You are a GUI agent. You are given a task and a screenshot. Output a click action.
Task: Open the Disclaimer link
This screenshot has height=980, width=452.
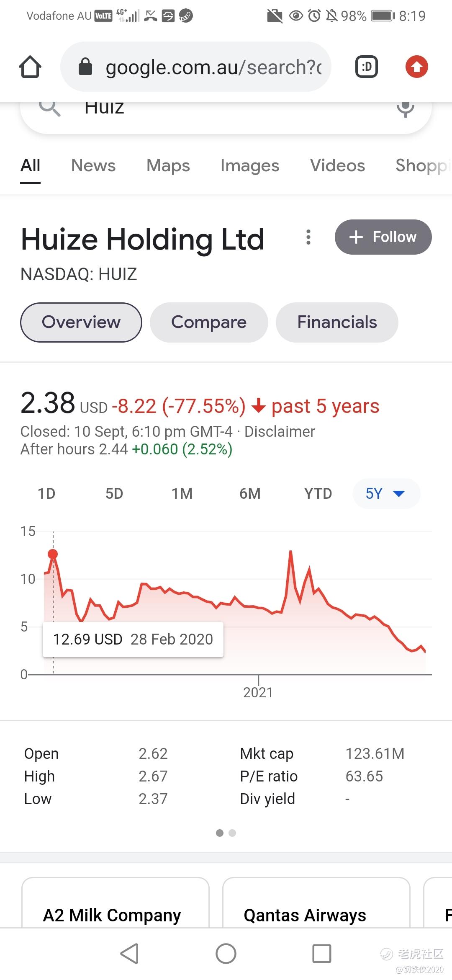pyautogui.click(x=280, y=432)
